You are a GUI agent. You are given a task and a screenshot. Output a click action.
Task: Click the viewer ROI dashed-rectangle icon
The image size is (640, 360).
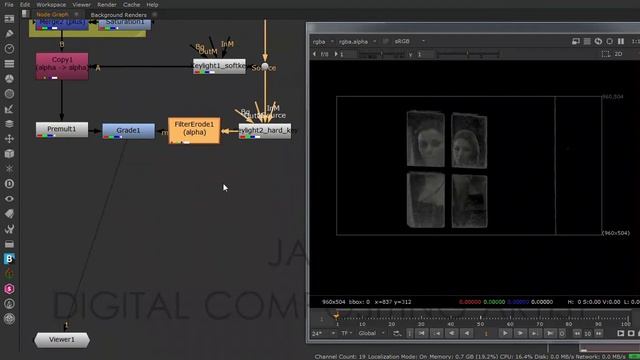click(x=606, y=54)
